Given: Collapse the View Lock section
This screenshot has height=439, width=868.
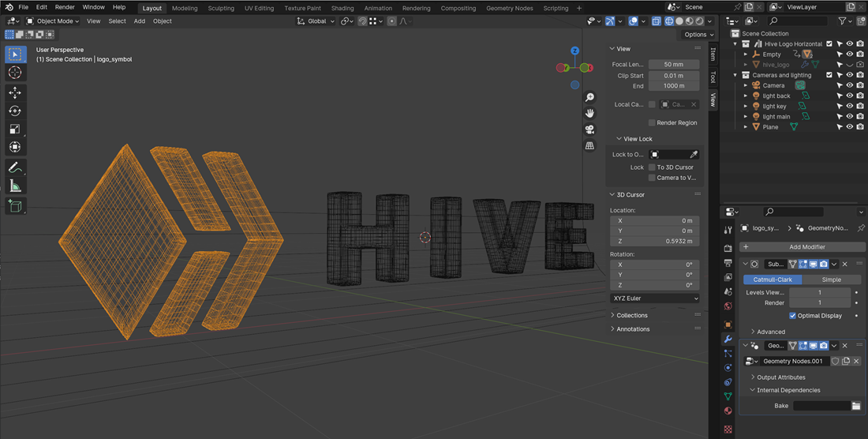Looking at the screenshot, I should pos(637,139).
